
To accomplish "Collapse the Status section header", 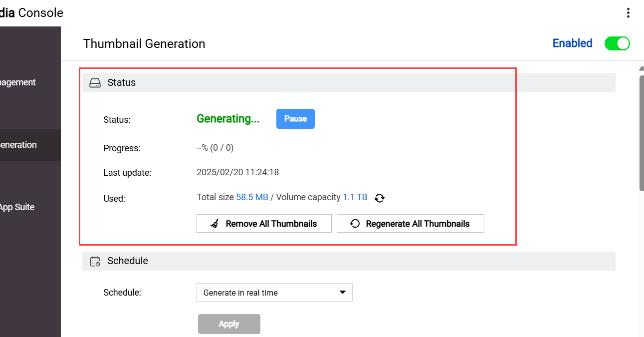I will point(349,83).
